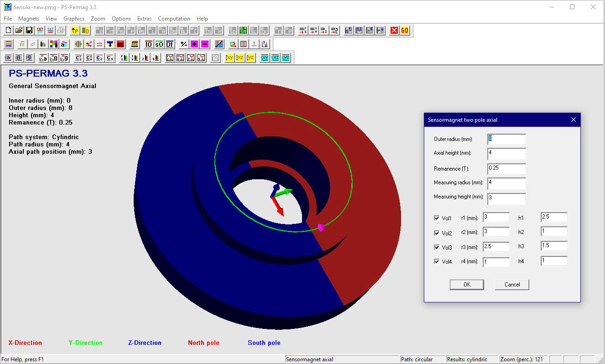Click the IO toolbar icon
Screen dimensions: 605x364
(148, 44)
